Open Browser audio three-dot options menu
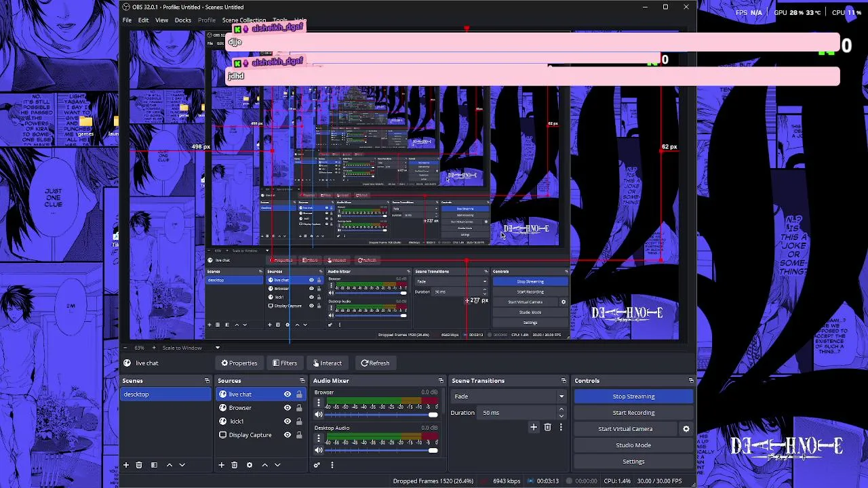 coord(319,403)
